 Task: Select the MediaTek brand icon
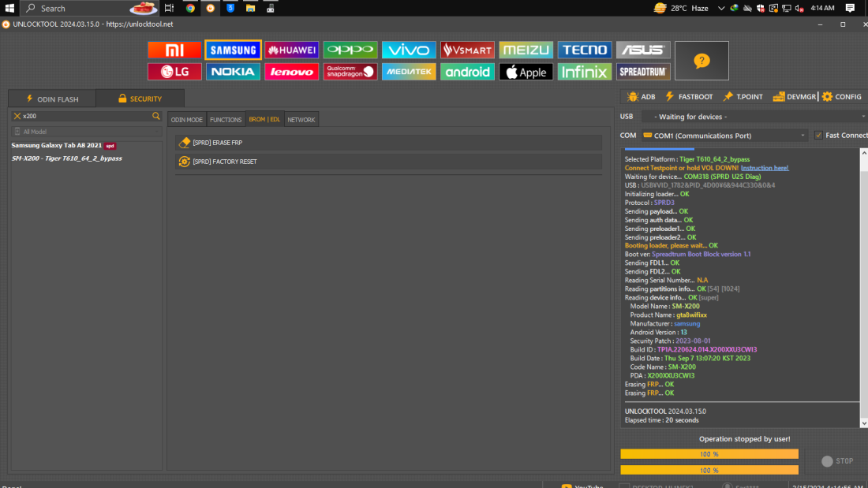coord(409,72)
